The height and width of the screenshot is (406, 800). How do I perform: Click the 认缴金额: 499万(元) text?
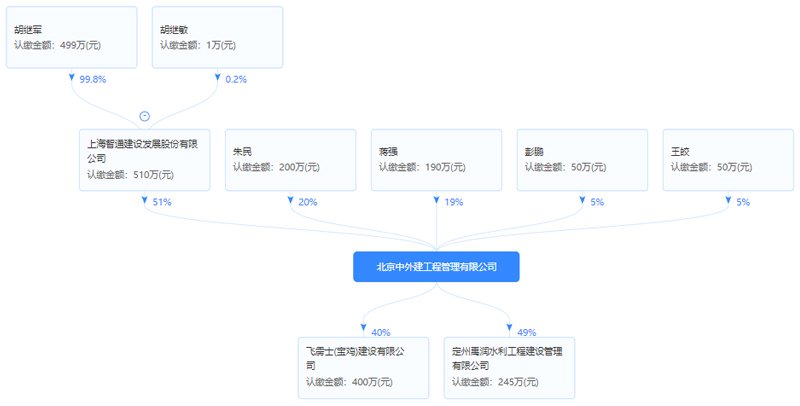pyautogui.click(x=57, y=45)
